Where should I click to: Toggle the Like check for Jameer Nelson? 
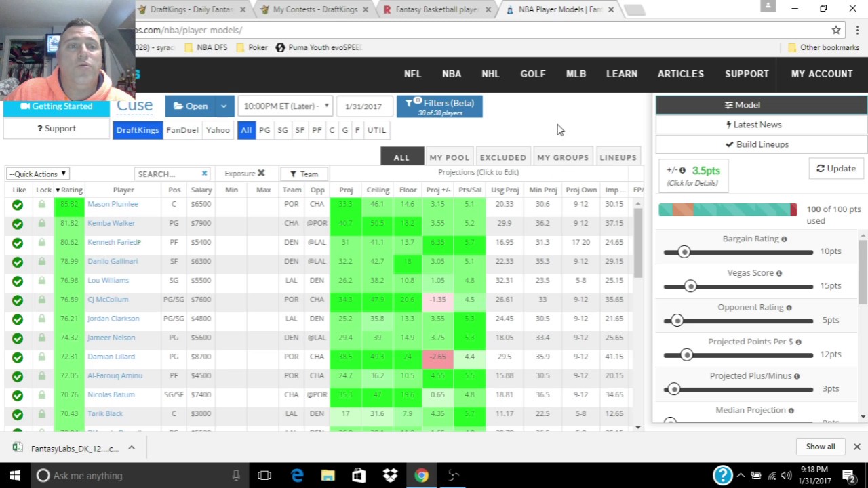[18, 338]
